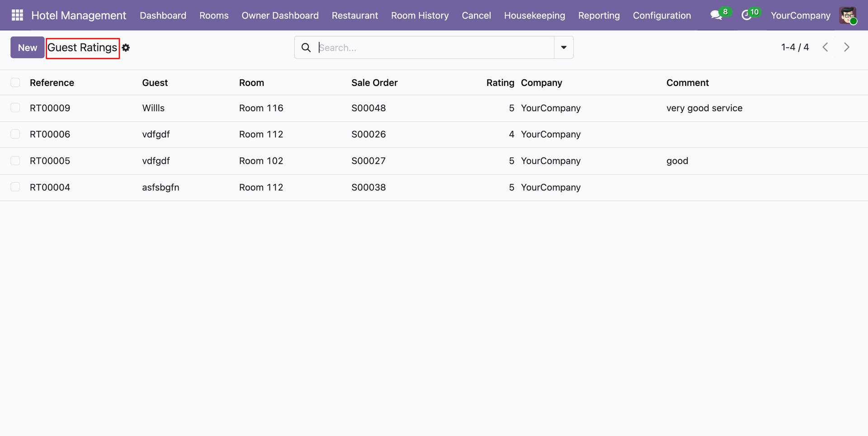Open the YourCompany company switcher
The height and width of the screenshot is (436, 868).
(x=800, y=15)
